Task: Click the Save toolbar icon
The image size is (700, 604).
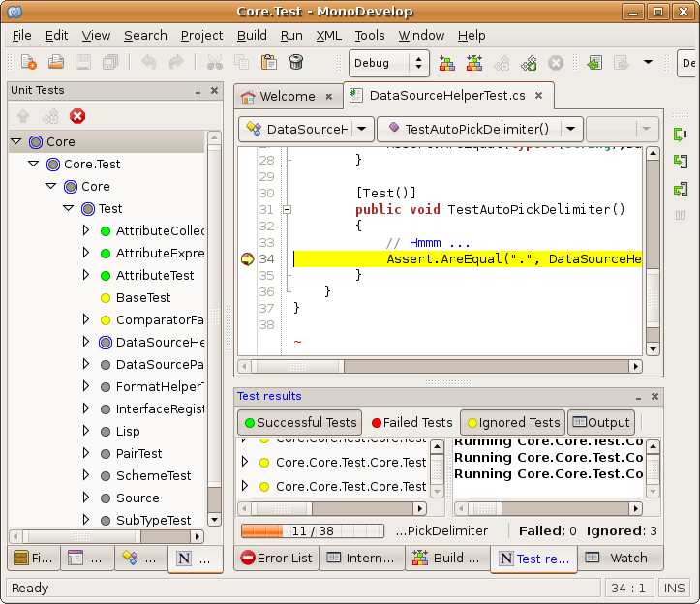Action: point(83,63)
